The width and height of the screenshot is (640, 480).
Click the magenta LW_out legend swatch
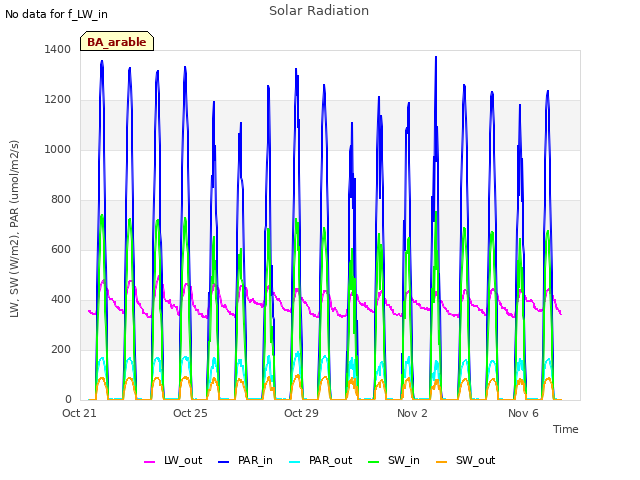click(x=149, y=462)
